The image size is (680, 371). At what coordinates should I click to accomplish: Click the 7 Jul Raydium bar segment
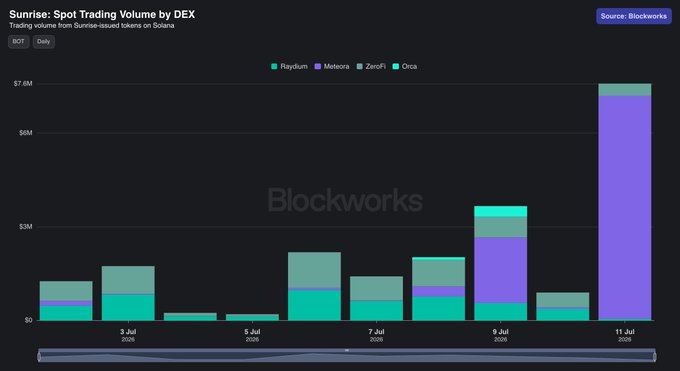(x=376, y=311)
